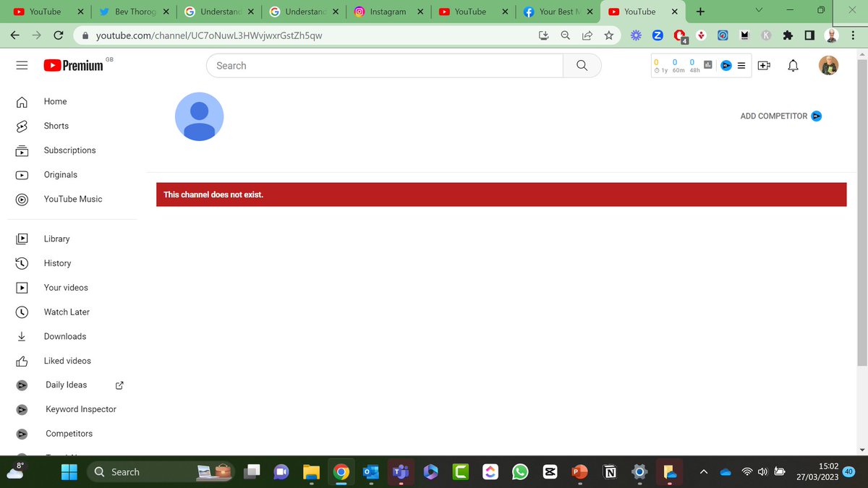Viewport: 868px width, 488px height.
Task: Toggle the browser side panel
Action: coord(809,35)
